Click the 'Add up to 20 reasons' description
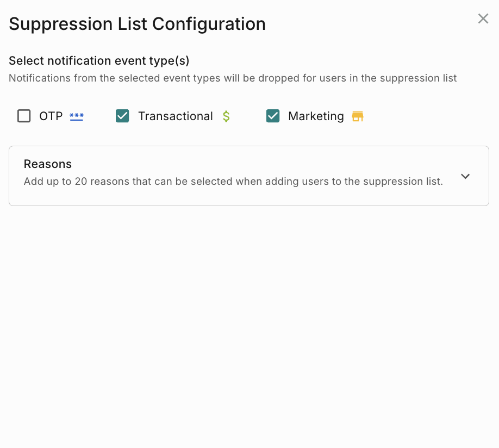 tap(233, 182)
